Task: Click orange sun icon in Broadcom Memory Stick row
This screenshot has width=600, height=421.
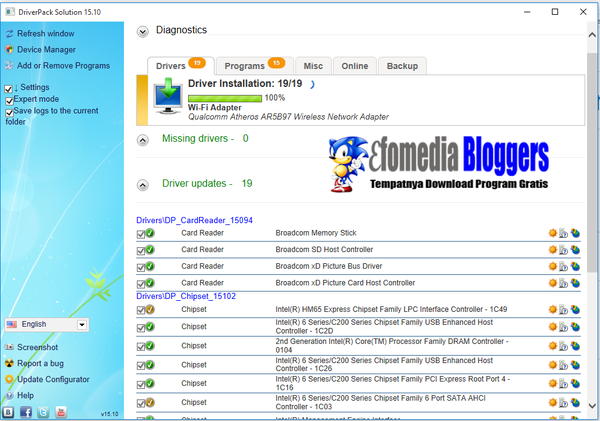Action: pos(553,233)
